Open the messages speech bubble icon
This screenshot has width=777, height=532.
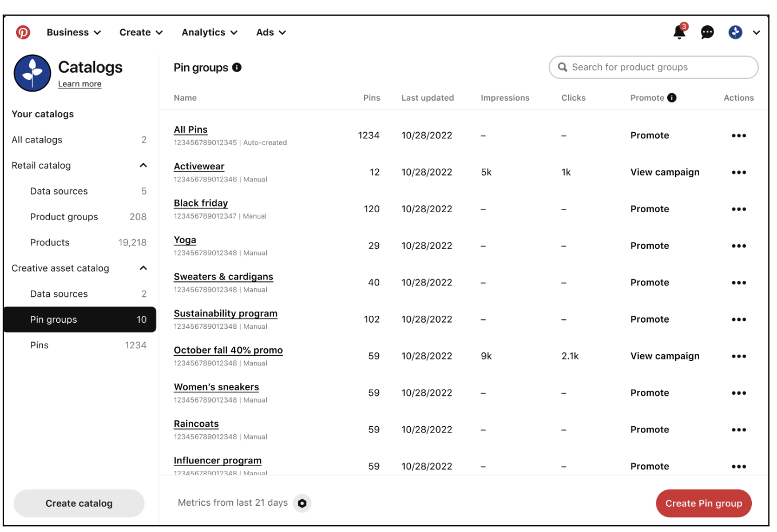707,32
